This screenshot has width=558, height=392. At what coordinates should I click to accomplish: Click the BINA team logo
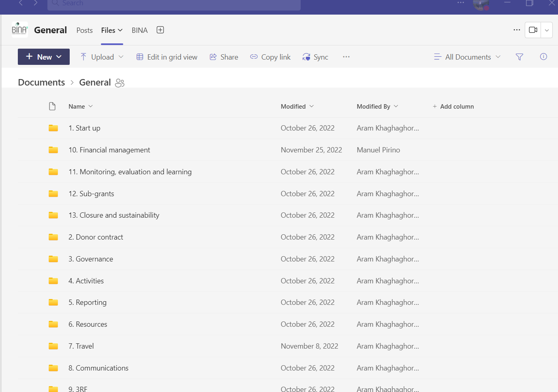pos(19,30)
